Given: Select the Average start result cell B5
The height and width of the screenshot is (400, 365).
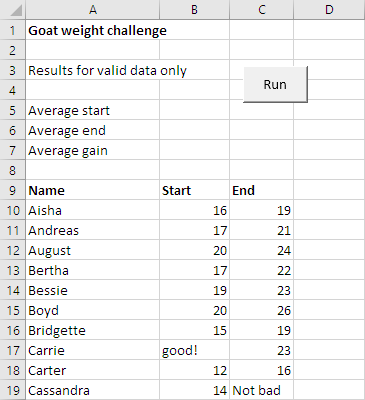Looking at the screenshot, I should point(194,110).
